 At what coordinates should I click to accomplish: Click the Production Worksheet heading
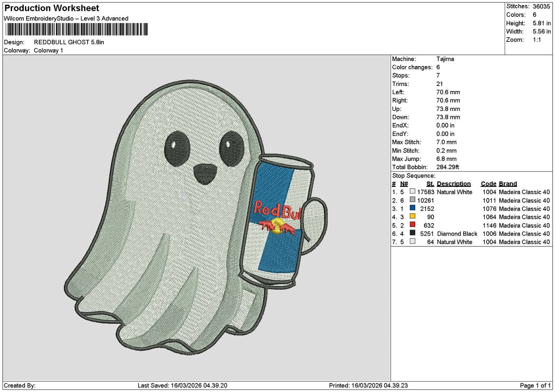(x=51, y=8)
